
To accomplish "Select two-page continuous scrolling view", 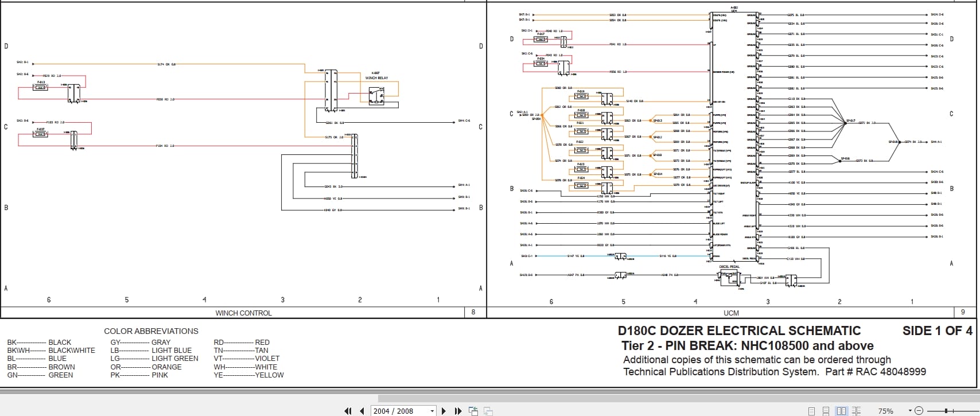I will coord(856,411).
